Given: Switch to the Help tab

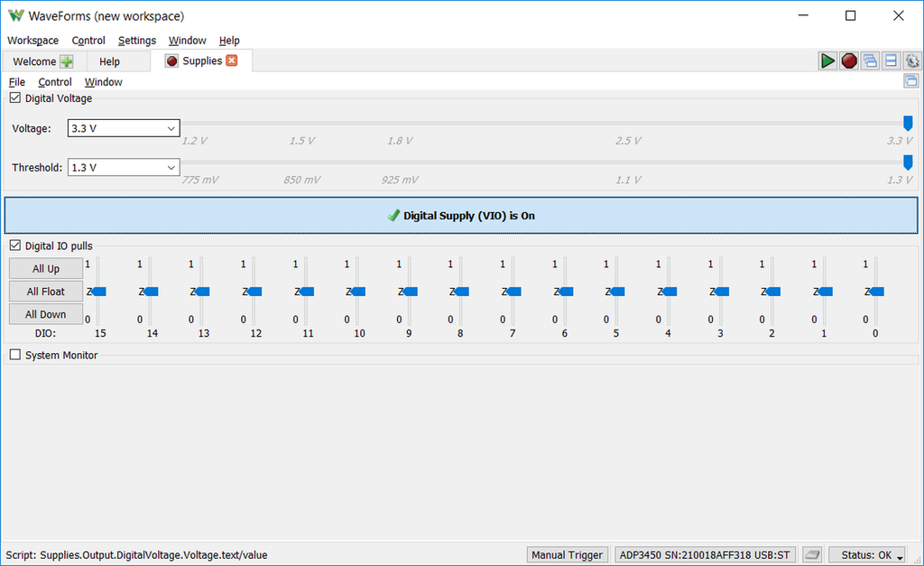Looking at the screenshot, I should click(x=109, y=61).
